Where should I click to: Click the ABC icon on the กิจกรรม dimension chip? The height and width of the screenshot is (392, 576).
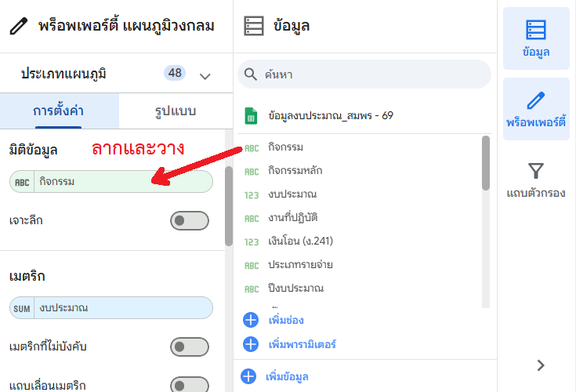(x=22, y=182)
